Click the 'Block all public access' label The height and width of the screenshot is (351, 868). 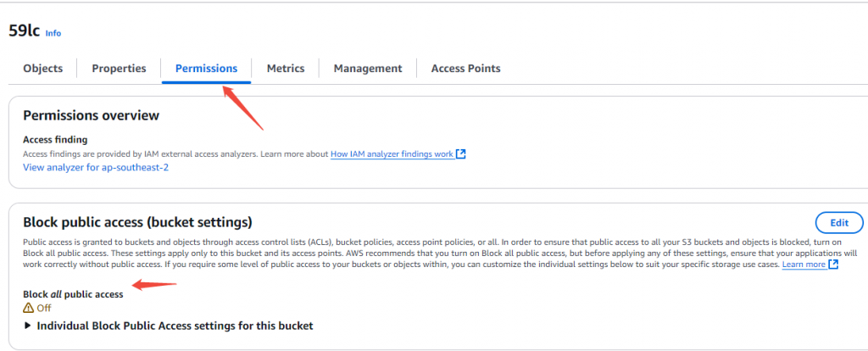(73, 294)
